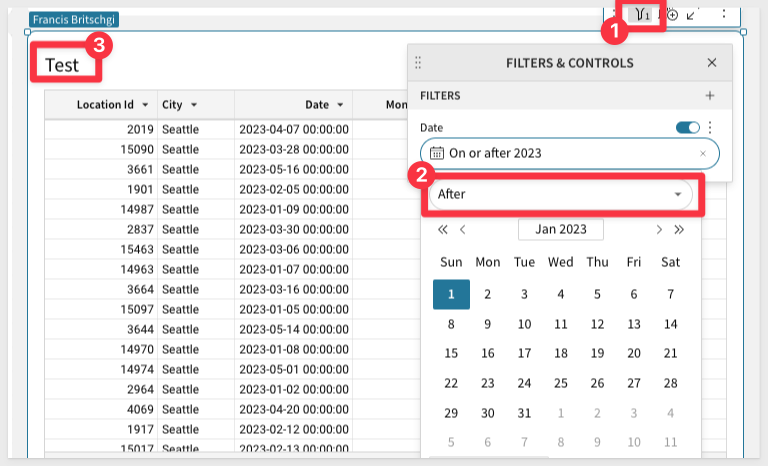Screen dimensions: 768x466
Task: Go to the previous month in the calendar
Action: 463,229
